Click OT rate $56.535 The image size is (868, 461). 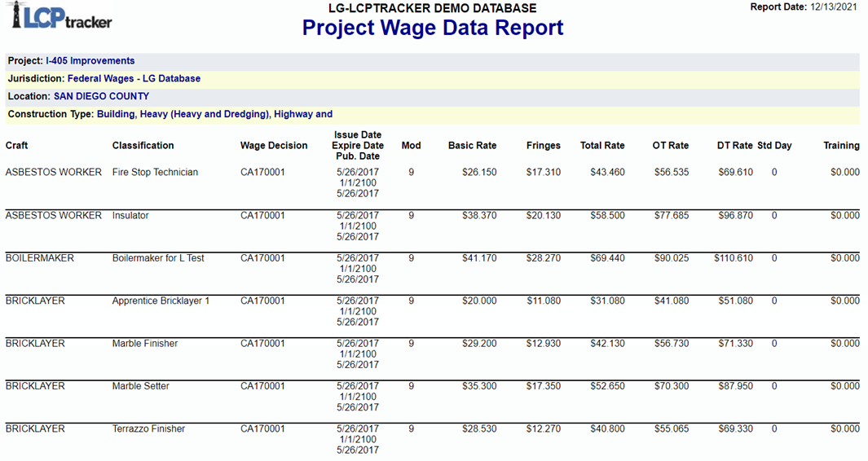(x=672, y=172)
